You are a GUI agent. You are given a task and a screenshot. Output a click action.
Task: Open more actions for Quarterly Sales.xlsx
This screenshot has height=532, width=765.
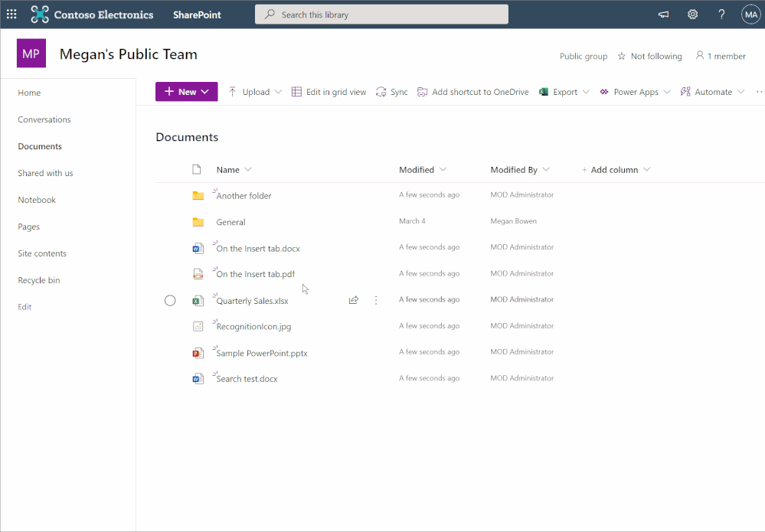[376, 300]
